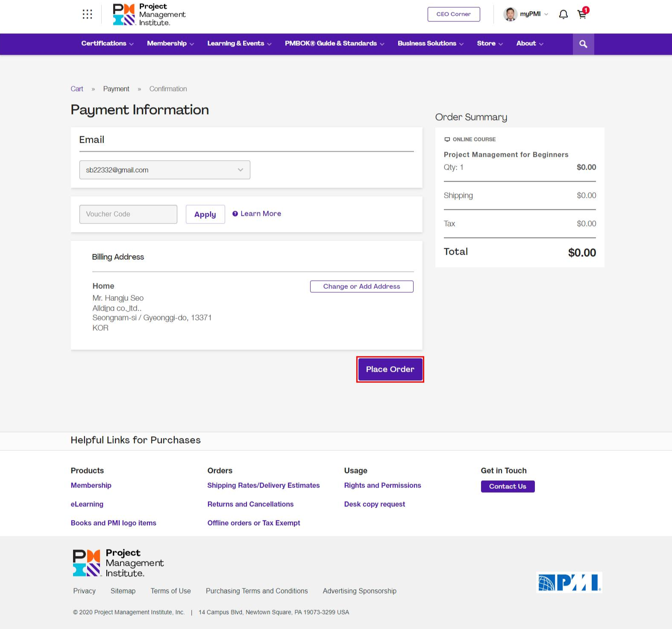The width and height of the screenshot is (672, 629).
Task: Open the eLearning link
Action: click(x=87, y=504)
